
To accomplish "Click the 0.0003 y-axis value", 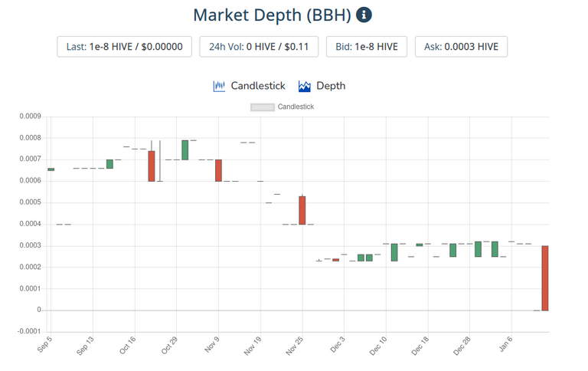I will coord(31,245).
